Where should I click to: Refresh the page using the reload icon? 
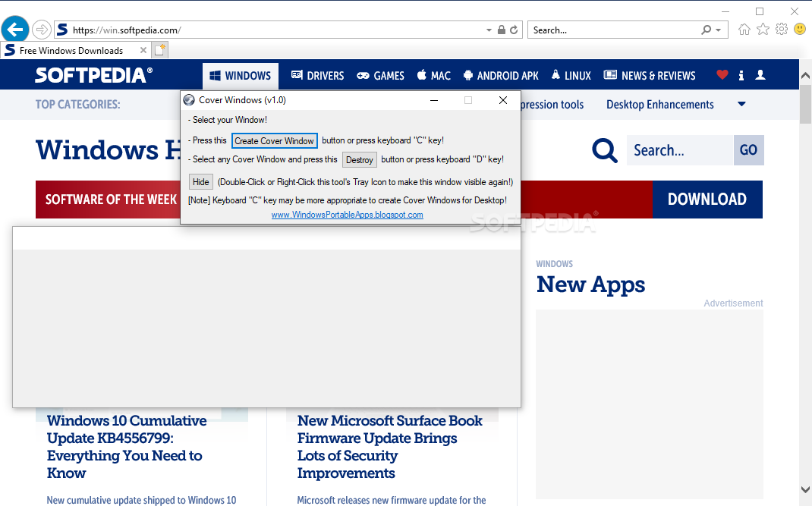point(514,30)
